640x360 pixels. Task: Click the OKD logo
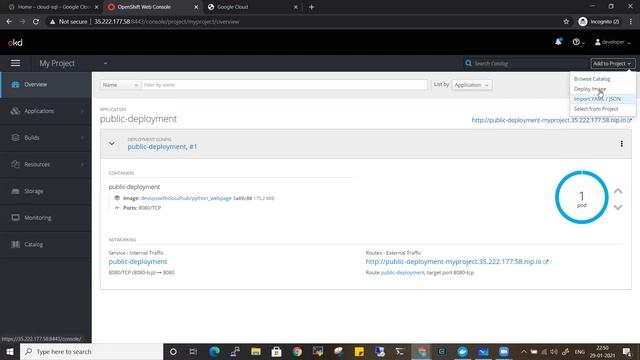[15, 42]
